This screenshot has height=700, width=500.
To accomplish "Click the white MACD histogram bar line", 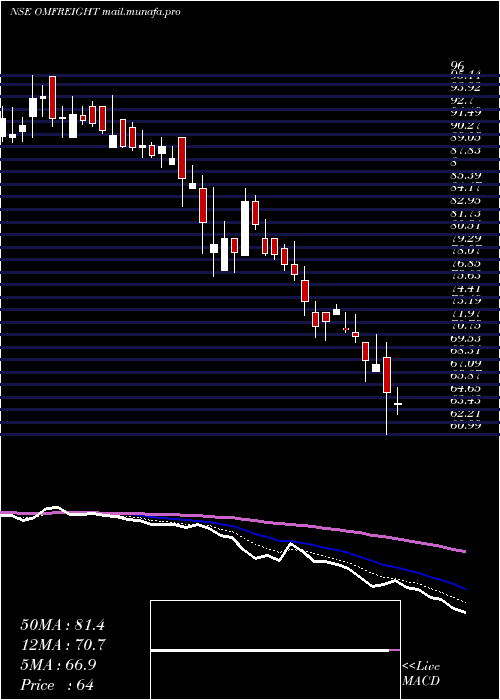I will 270,650.
